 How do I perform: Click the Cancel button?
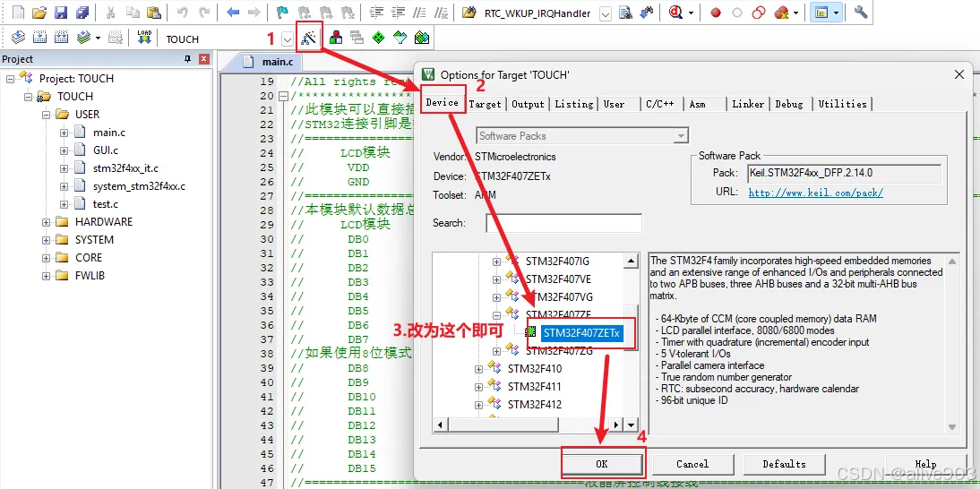tap(692, 464)
